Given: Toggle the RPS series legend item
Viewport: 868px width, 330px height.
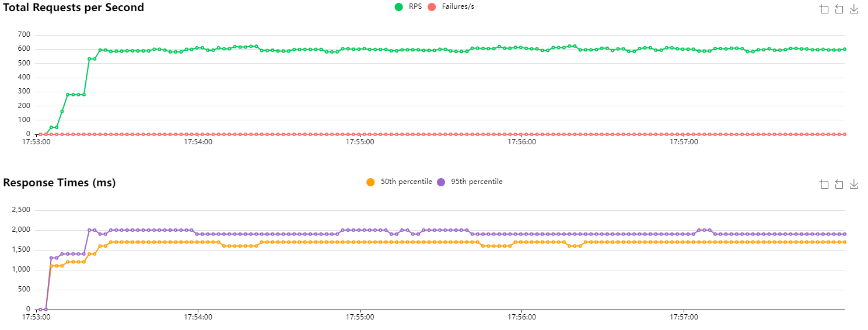Looking at the screenshot, I should tap(408, 6).
